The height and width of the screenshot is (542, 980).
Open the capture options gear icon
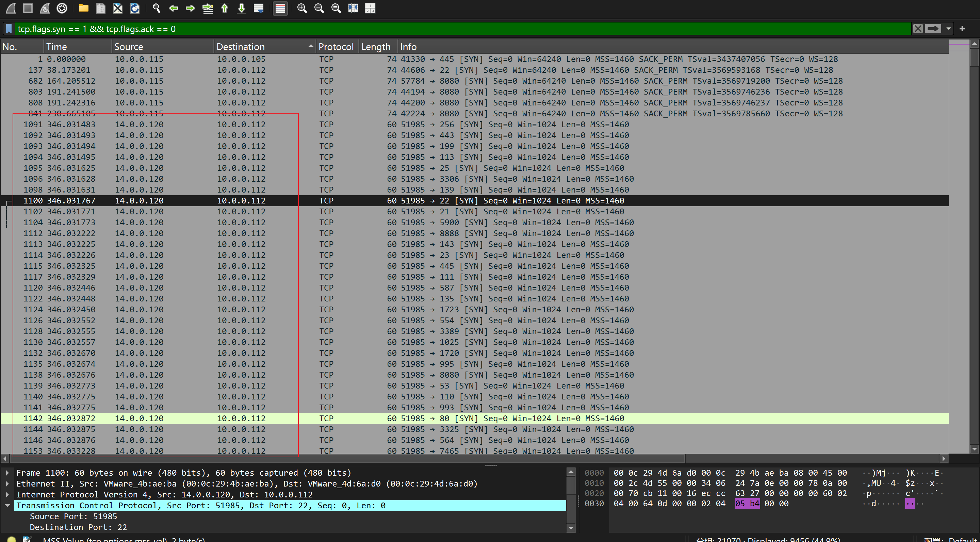point(62,8)
